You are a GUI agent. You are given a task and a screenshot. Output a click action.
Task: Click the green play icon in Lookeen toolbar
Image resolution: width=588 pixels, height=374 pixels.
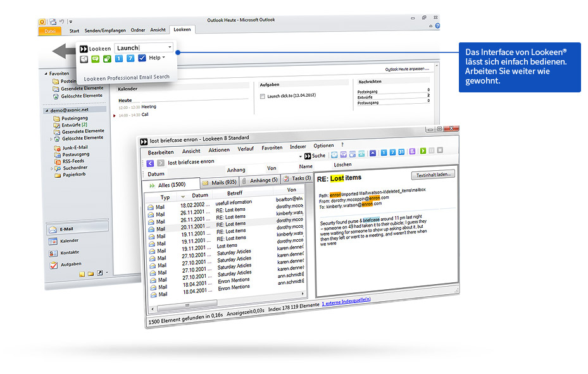[423, 151]
